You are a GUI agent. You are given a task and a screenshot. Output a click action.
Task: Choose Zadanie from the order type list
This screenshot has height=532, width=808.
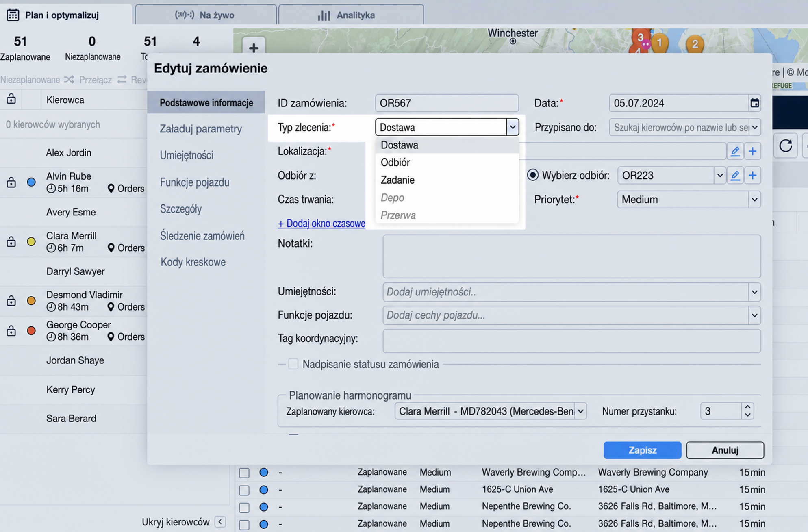[x=447, y=180]
